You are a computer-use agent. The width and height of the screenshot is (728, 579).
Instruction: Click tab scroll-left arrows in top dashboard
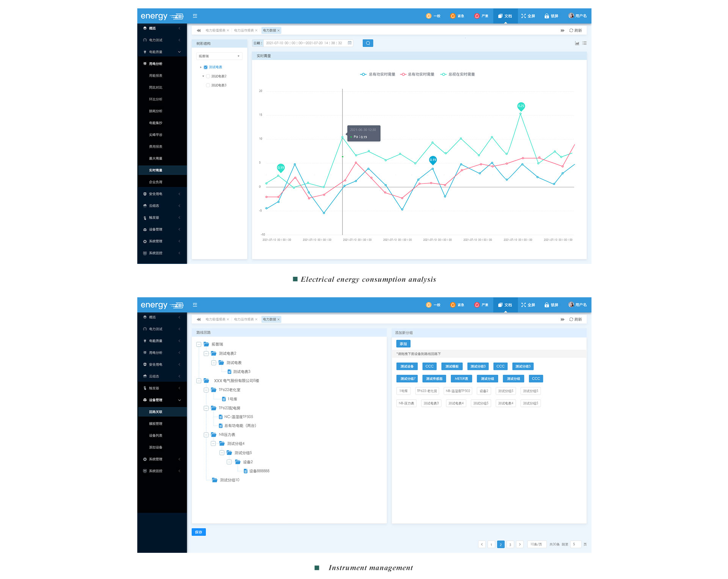tap(199, 30)
